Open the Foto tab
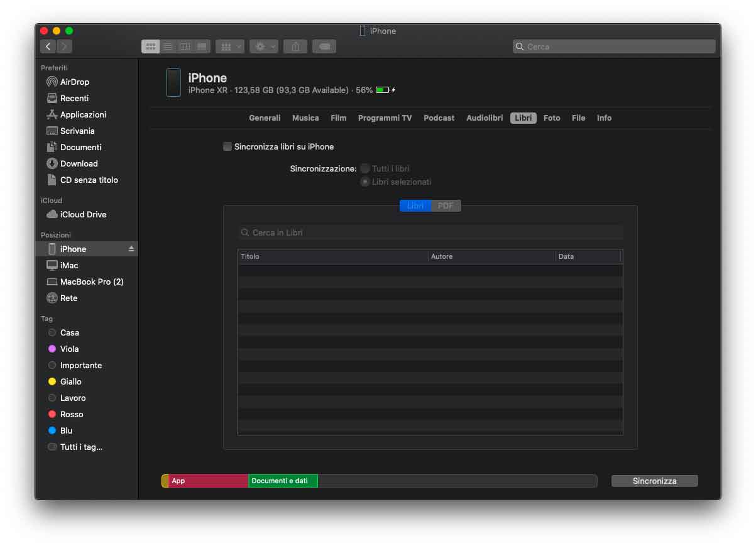This screenshot has width=756, height=546. point(552,118)
